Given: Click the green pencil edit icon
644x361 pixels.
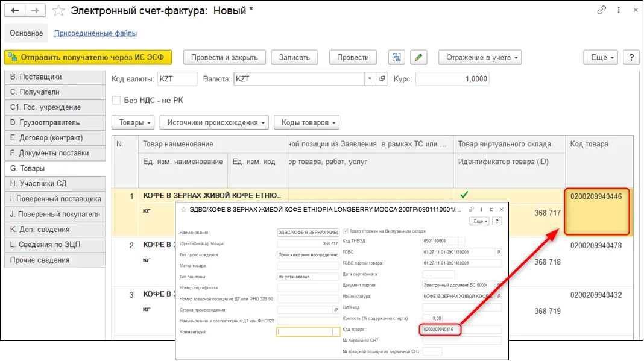Looking at the screenshot, I should pyautogui.click(x=418, y=57).
